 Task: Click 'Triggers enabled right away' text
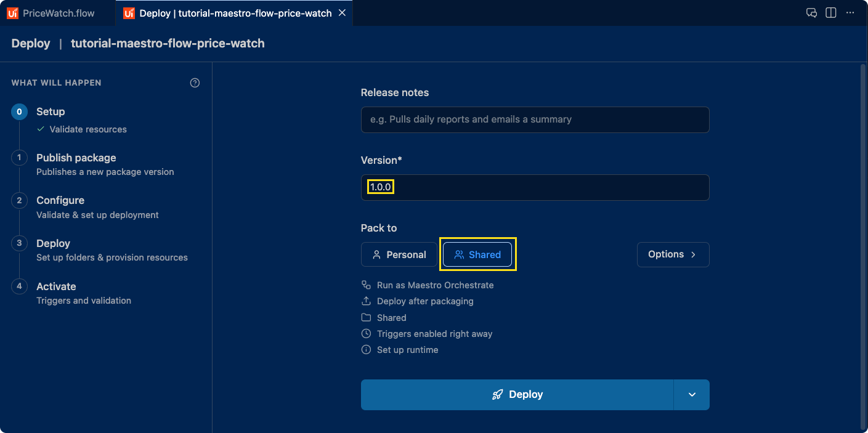[435, 334]
